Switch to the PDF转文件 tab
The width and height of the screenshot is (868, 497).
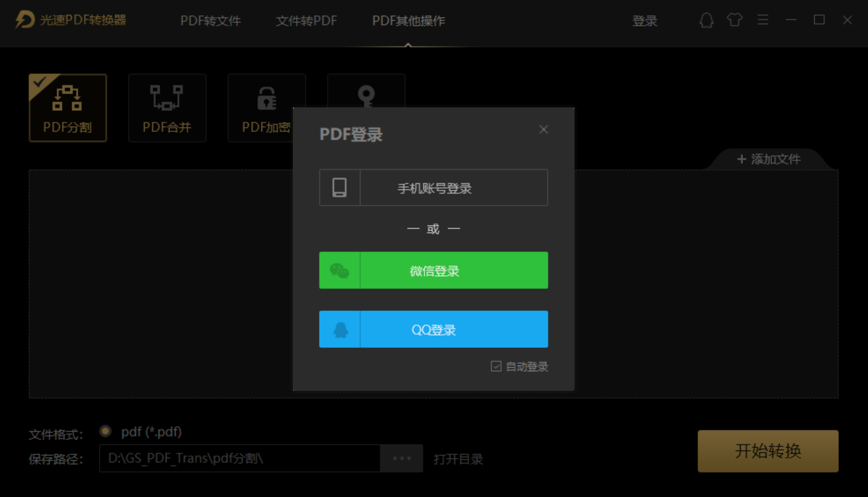[210, 21]
